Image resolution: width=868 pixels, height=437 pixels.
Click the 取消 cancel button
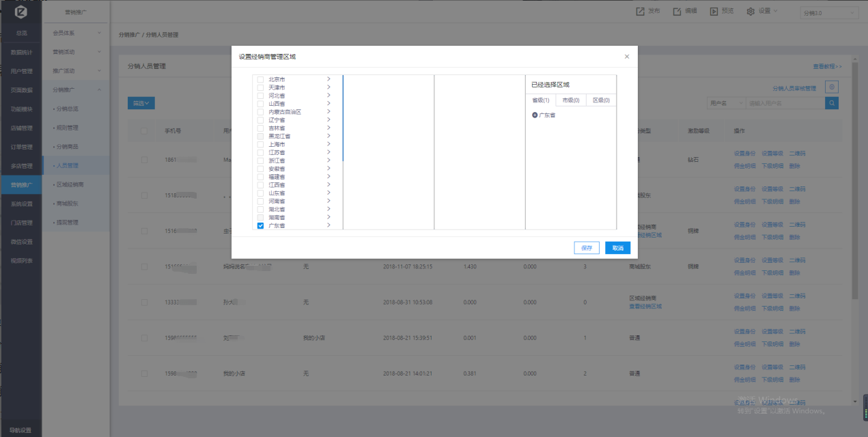pyautogui.click(x=617, y=248)
